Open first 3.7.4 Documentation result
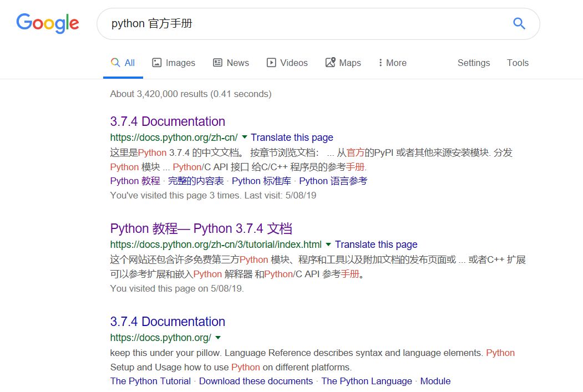Image resolution: width=583 pixels, height=392 pixels. pos(168,121)
